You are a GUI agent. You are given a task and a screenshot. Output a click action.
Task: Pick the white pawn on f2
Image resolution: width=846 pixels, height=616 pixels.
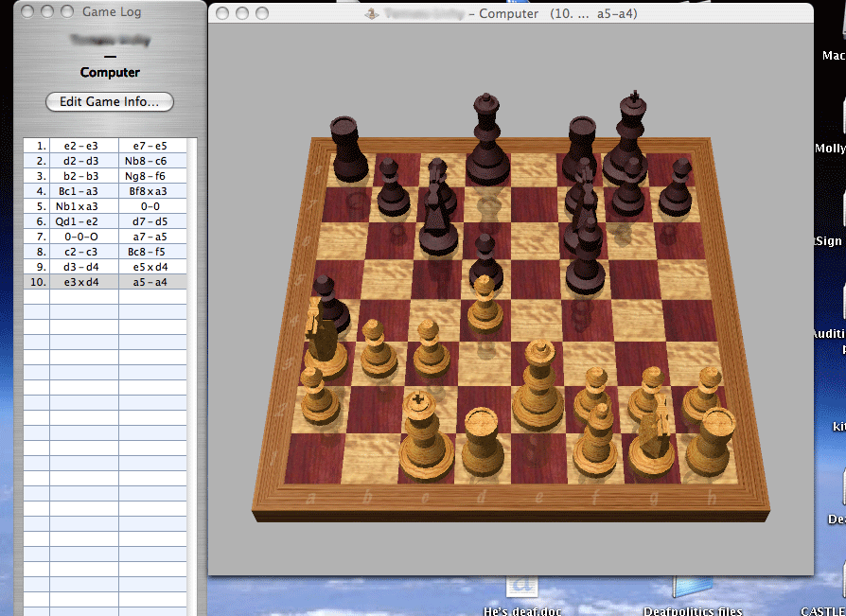(x=594, y=394)
